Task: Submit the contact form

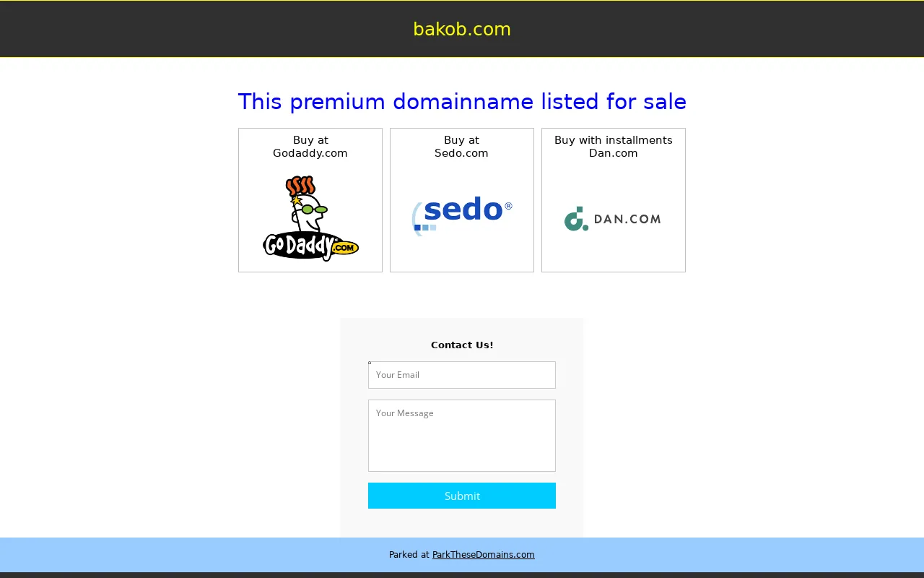Action: pyautogui.click(x=462, y=496)
